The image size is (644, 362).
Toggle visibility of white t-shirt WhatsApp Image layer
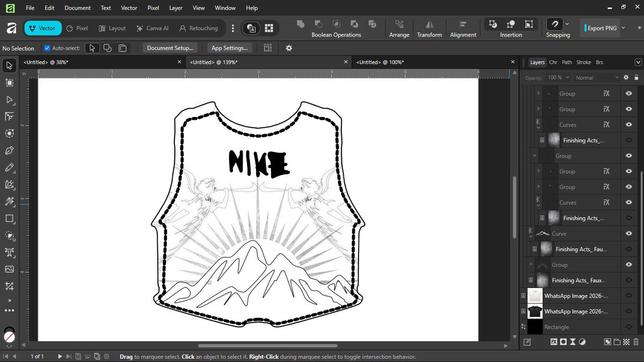point(629,296)
